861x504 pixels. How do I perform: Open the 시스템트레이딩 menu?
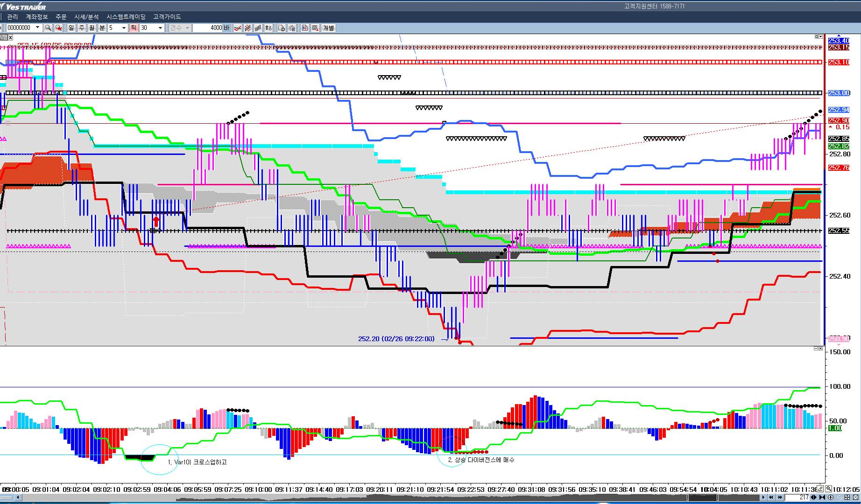(126, 17)
